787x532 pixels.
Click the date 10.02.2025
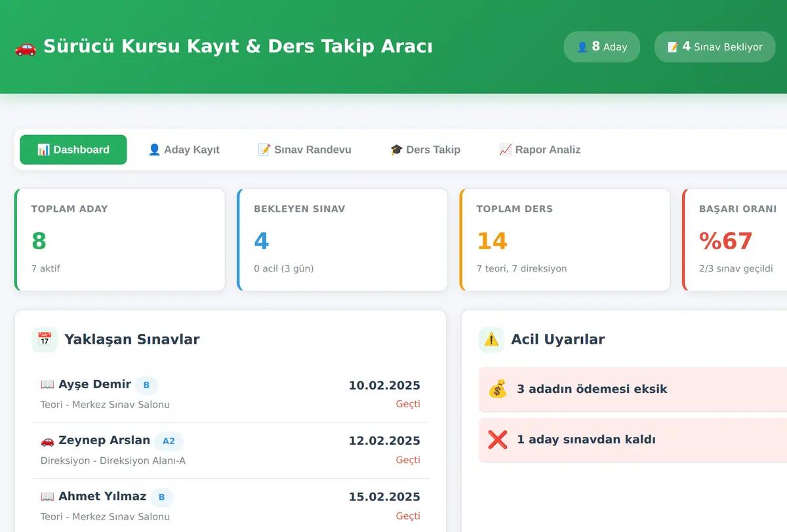pyautogui.click(x=384, y=386)
